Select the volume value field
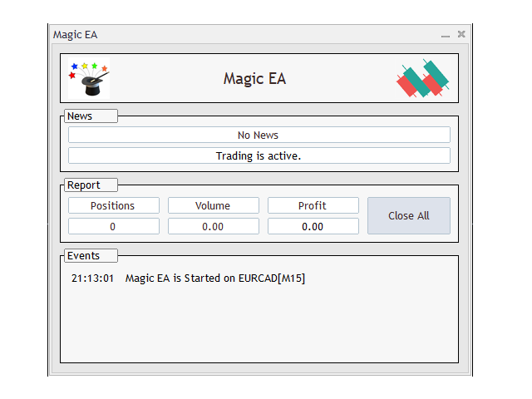532x399 pixels. (214, 226)
